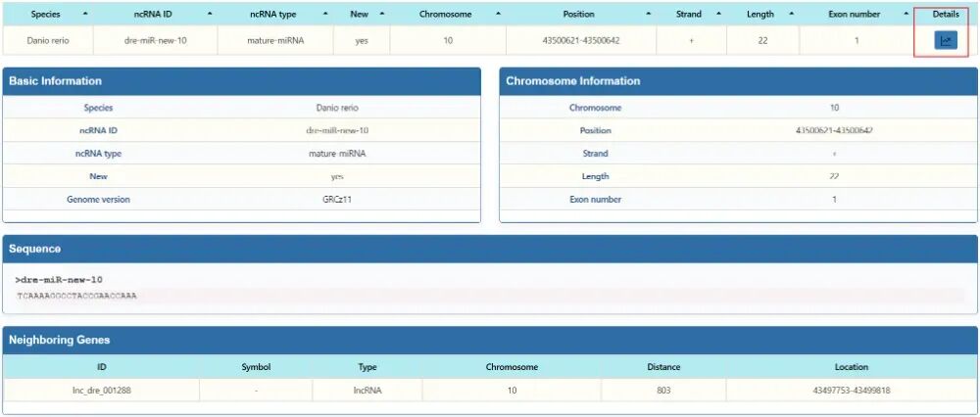Click the Neighboring Genes panel heading

tap(60, 341)
